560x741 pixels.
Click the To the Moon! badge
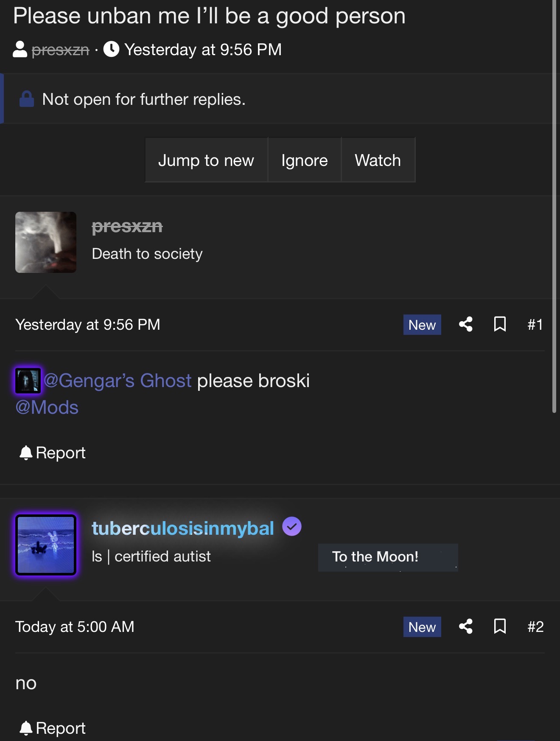coord(388,557)
